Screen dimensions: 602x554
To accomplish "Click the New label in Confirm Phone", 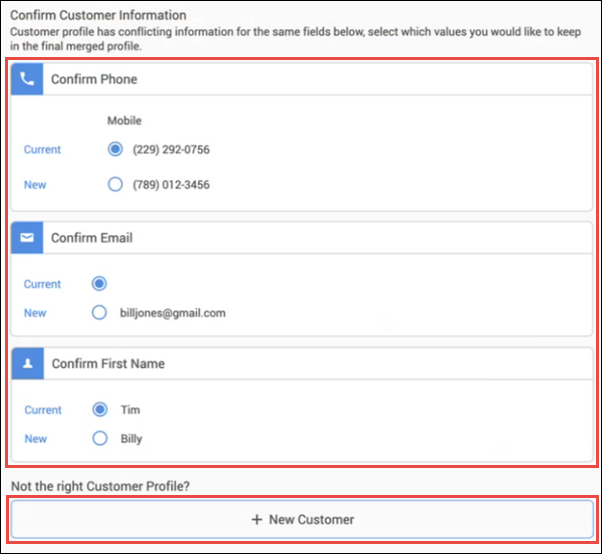I will [35, 185].
